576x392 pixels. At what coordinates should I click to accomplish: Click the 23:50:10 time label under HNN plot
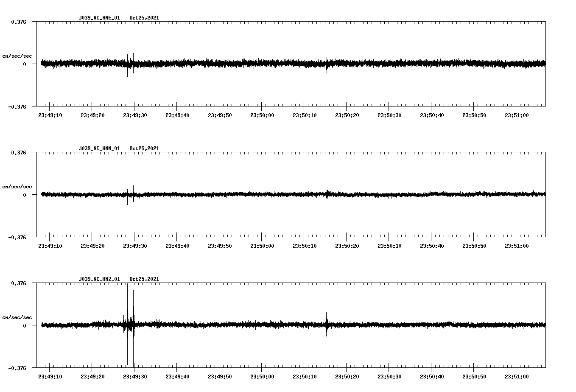click(x=305, y=246)
